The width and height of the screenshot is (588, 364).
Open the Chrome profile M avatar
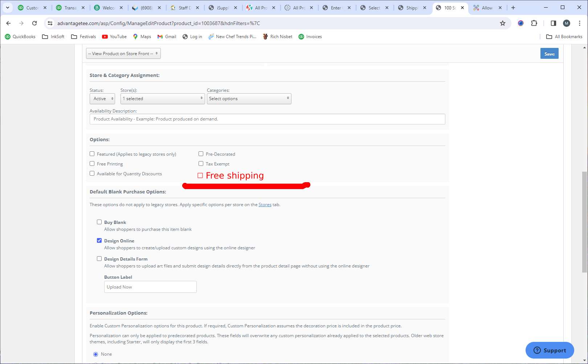tap(567, 23)
